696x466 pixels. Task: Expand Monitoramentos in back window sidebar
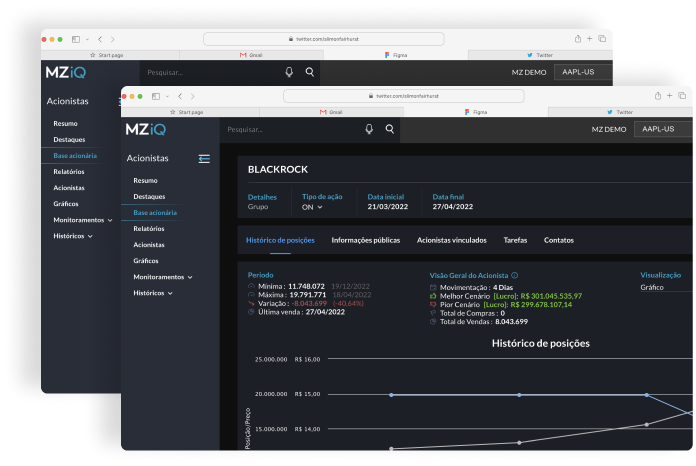(x=83, y=220)
